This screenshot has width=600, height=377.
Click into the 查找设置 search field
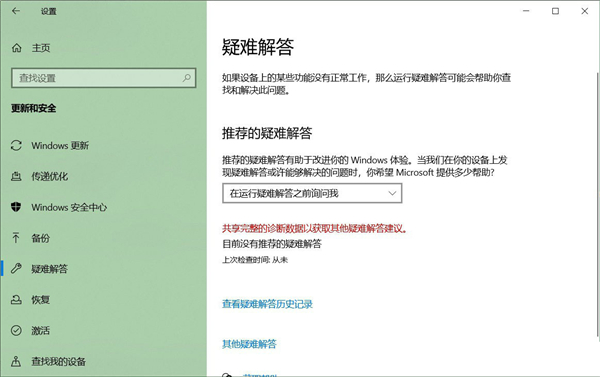(x=103, y=78)
